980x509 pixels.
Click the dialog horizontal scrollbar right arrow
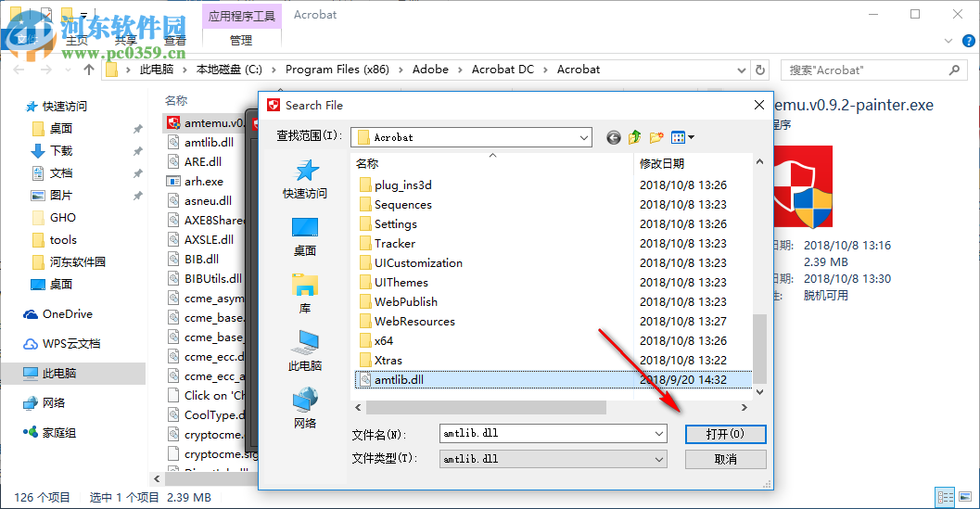coord(744,408)
